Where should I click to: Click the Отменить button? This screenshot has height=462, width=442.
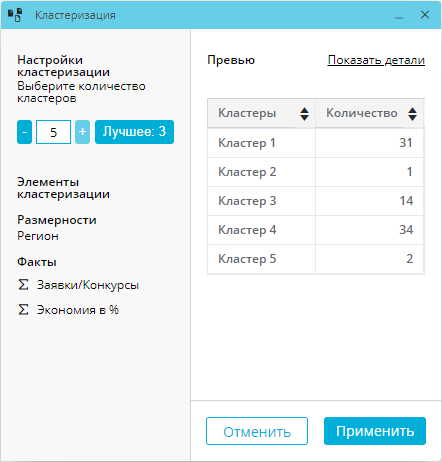click(257, 431)
